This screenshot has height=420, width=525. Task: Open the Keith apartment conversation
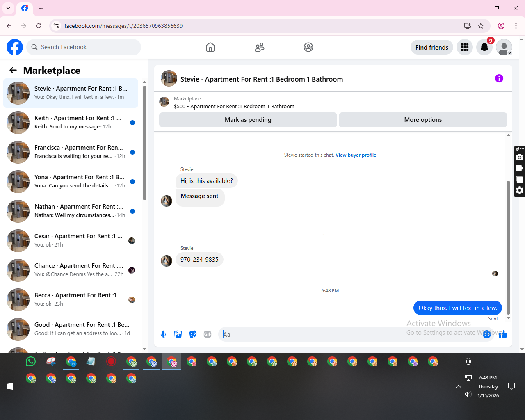point(71,123)
